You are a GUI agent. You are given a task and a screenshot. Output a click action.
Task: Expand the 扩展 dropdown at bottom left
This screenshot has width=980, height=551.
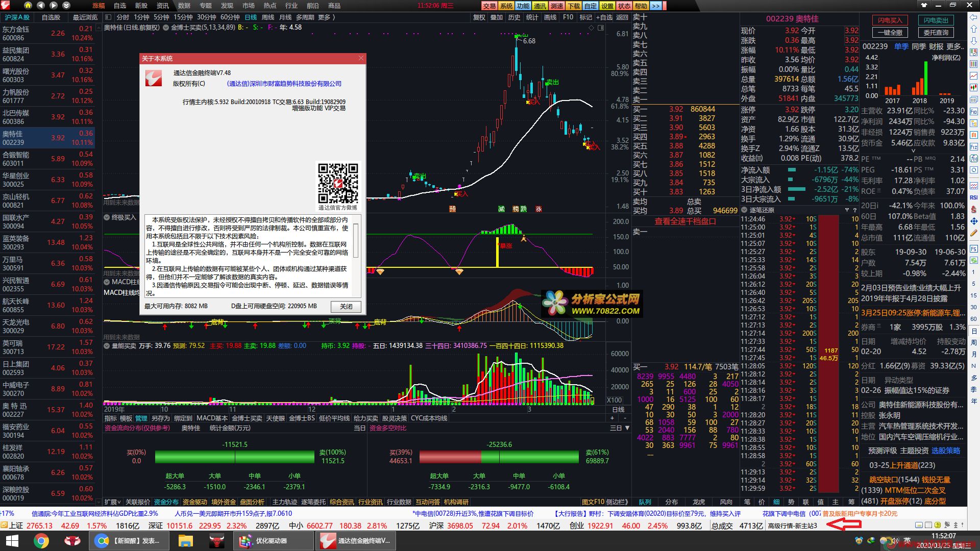point(113,502)
